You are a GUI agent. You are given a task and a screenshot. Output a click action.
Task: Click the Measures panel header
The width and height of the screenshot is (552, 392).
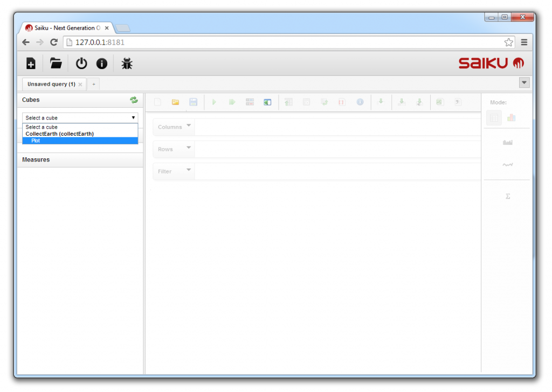[80, 159]
